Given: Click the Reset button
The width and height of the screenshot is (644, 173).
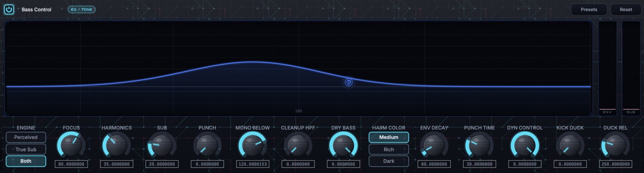Looking at the screenshot, I should (625, 9).
